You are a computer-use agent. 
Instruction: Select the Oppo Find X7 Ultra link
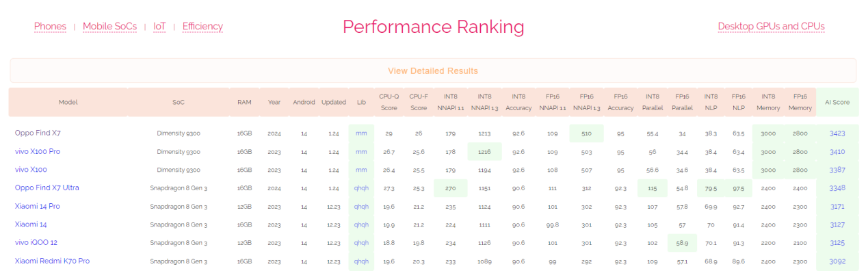tap(47, 188)
